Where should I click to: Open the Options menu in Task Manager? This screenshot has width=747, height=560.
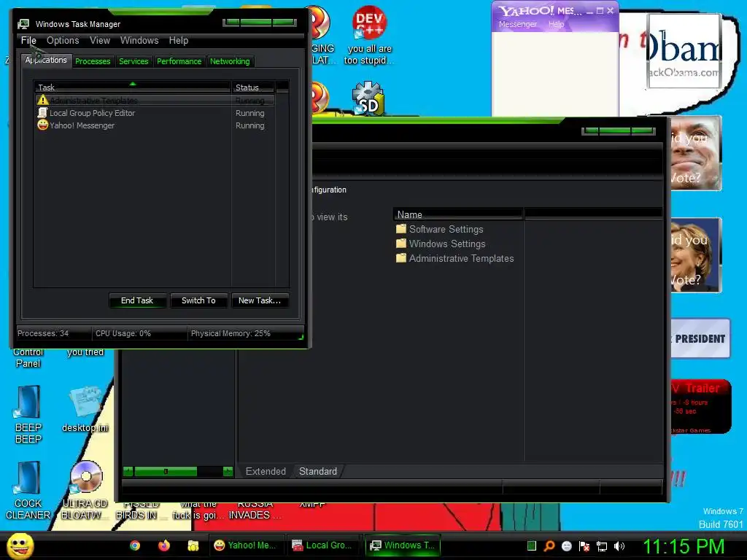coord(63,41)
